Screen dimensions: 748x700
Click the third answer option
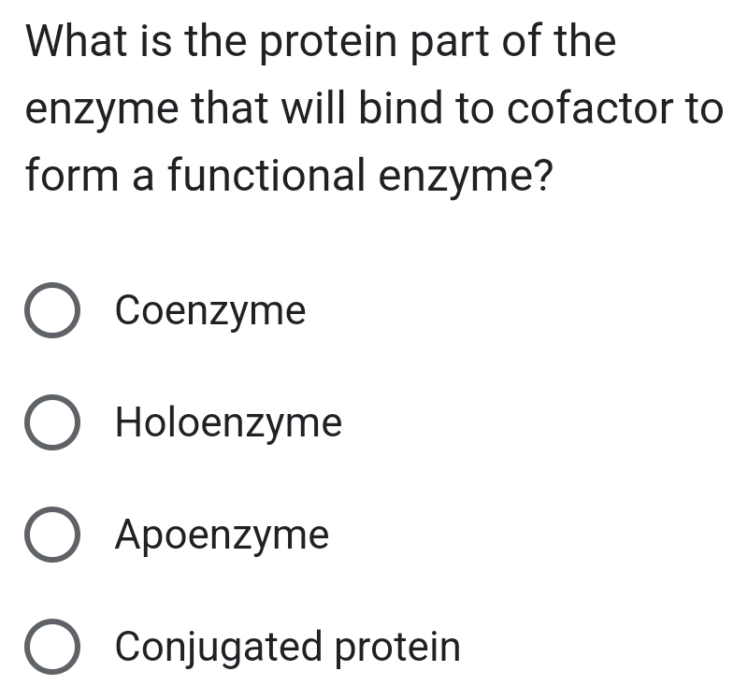tap(173, 535)
